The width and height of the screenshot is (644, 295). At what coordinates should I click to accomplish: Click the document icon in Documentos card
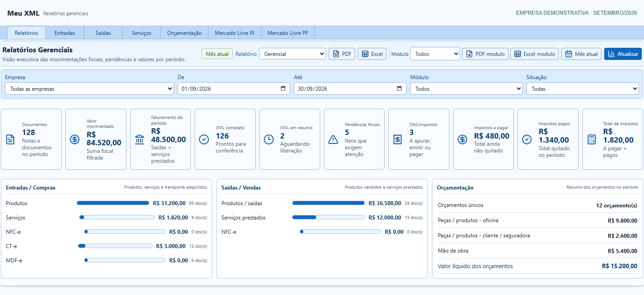[x=10, y=139]
